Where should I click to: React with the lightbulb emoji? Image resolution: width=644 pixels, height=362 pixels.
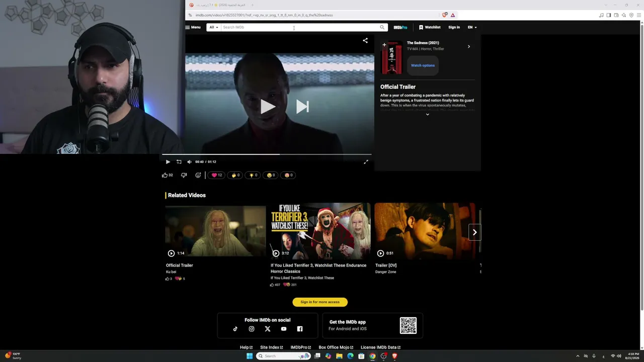(x=253, y=175)
